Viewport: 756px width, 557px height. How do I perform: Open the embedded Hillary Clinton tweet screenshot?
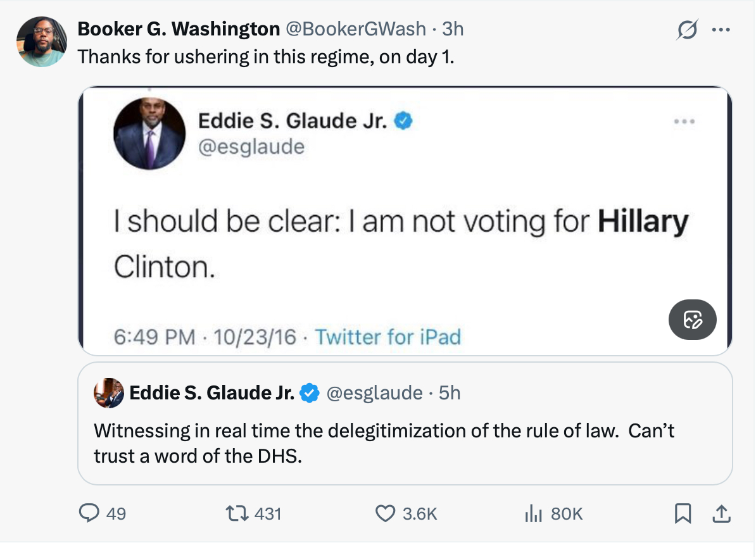coord(405,222)
